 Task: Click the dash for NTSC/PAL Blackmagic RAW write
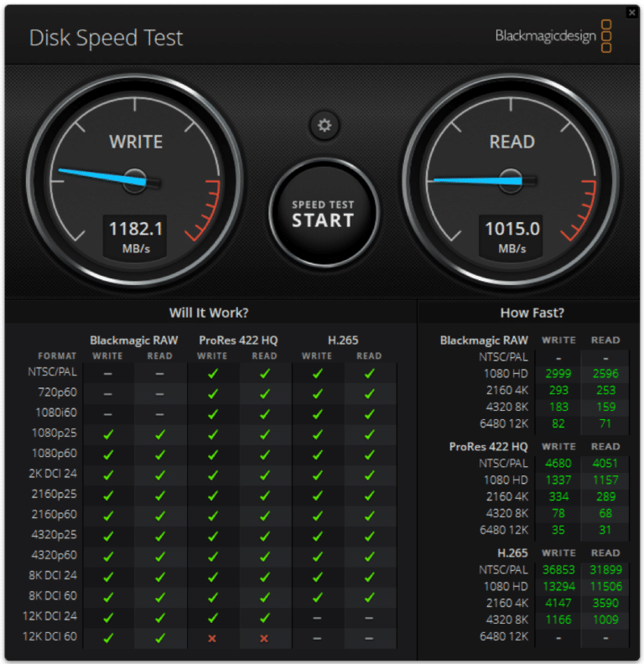pos(108,374)
